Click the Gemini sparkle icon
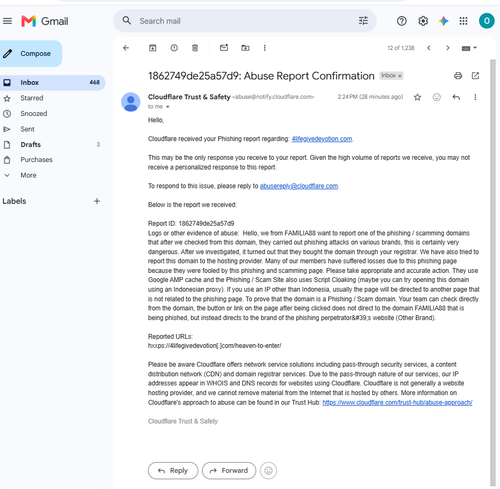The height and width of the screenshot is (489, 500). tap(443, 21)
